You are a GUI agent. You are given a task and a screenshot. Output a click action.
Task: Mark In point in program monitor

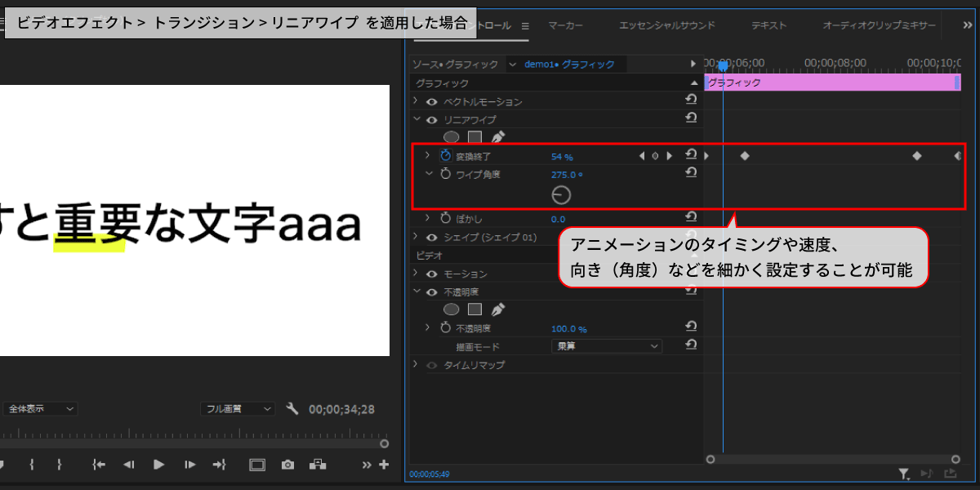(x=31, y=465)
